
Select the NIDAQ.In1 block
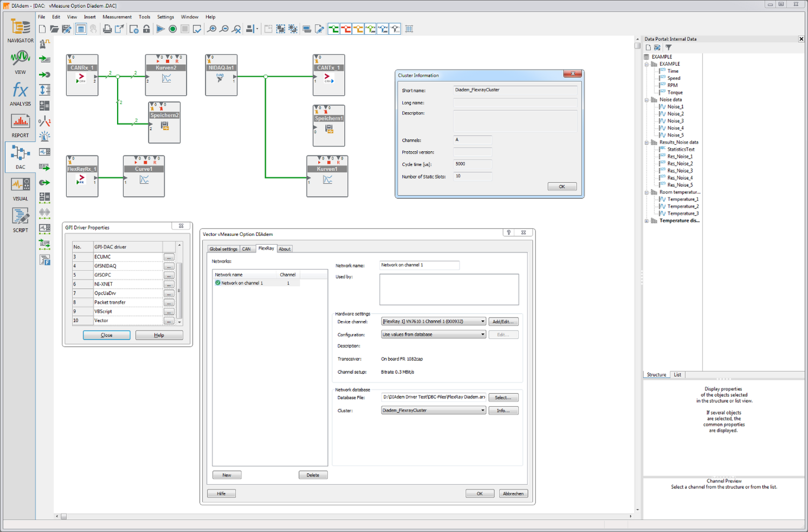point(221,75)
